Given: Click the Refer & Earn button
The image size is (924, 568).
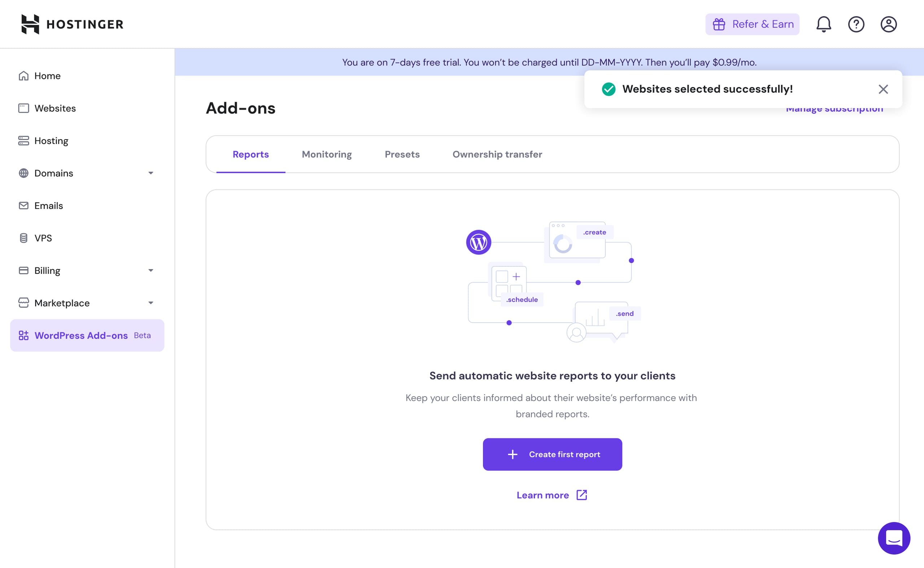Looking at the screenshot, I should (x=752, y=25).
